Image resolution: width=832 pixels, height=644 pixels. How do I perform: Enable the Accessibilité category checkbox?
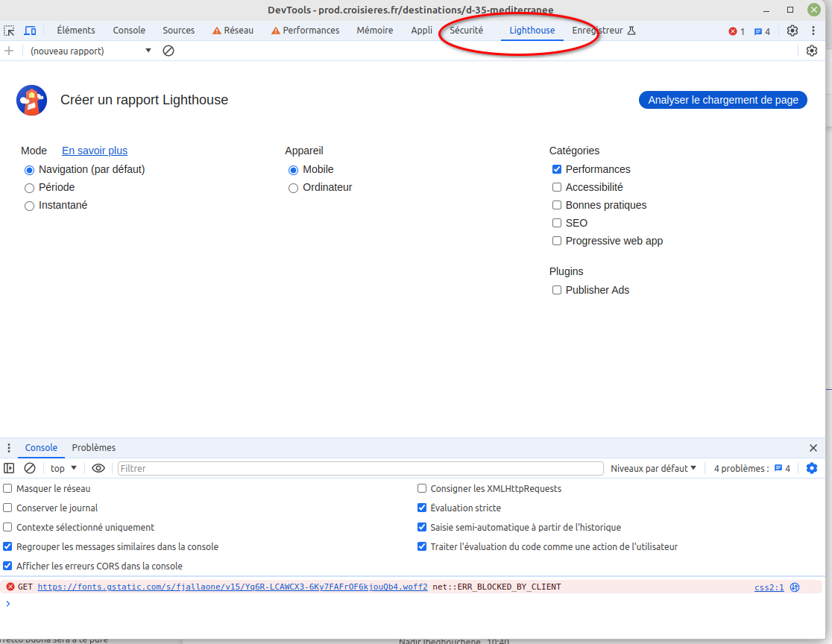557,187
